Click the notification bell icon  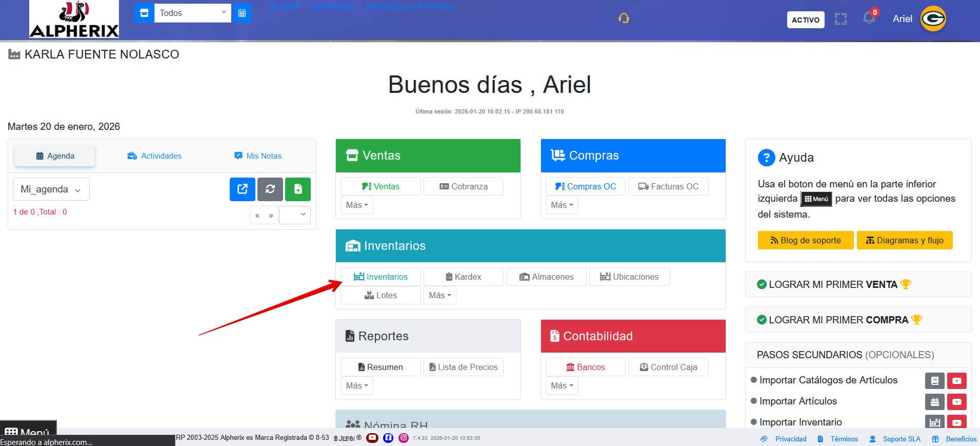869,18
